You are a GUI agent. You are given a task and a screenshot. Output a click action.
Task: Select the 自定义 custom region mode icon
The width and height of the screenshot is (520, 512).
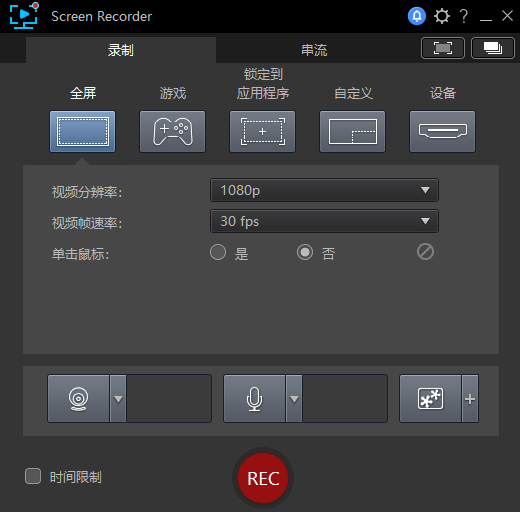pos(352,131)
